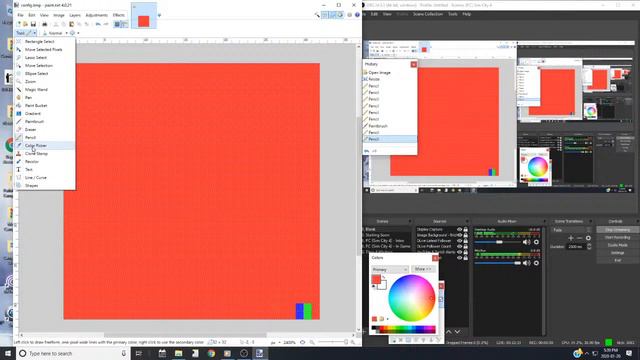640x360 pixels.
Task: Select the Magic Wand tool
Action: (44, 89)
